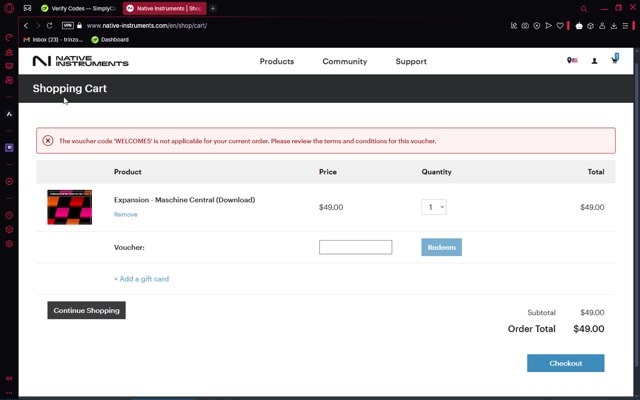The width and height of the screenshot is (640, 400).
Task: Open a new browser tab
Action: [x=213, y=8]
